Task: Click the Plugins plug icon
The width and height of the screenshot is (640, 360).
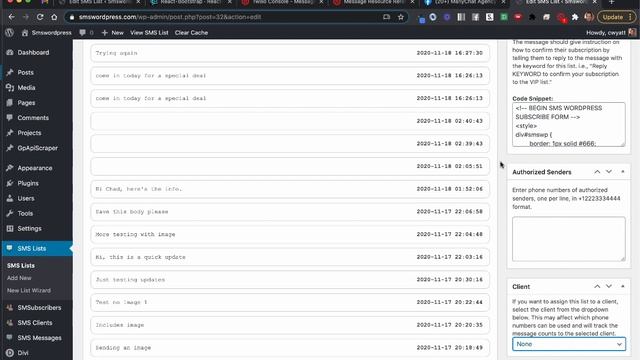Action: point(10,183)
